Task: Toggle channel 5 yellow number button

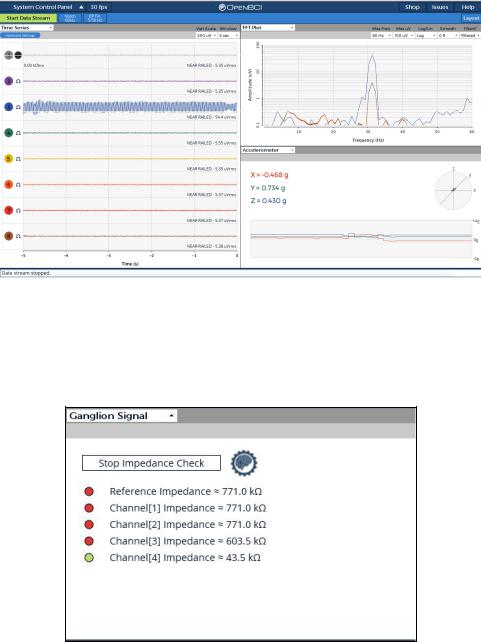Action: pos(9,158)
